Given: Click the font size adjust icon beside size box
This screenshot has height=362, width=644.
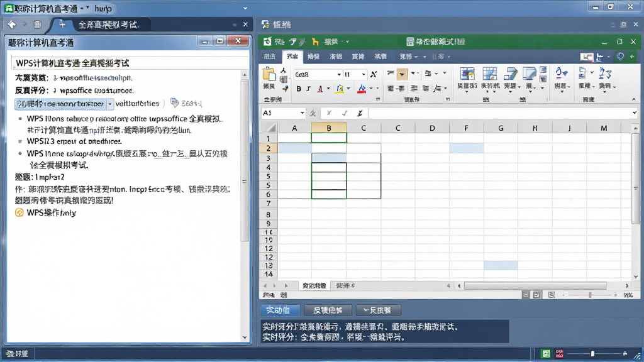Looking at the screenshot, I should 374,74.
